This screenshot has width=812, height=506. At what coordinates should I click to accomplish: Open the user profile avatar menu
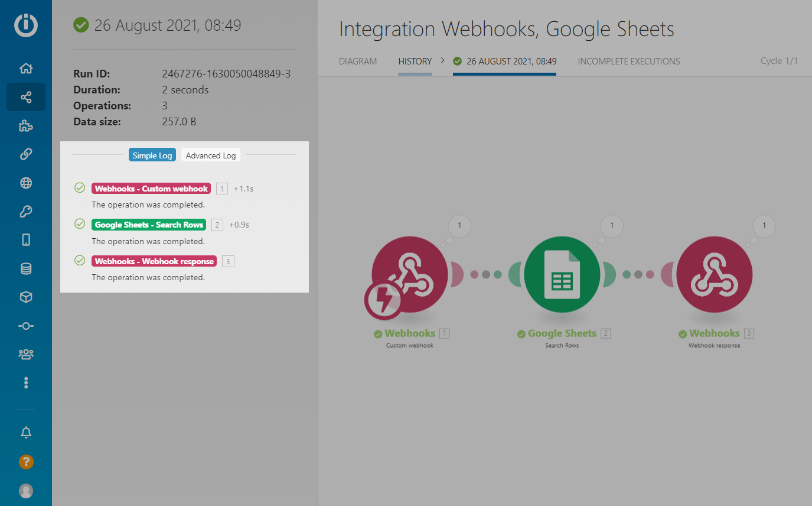pyautogui.click(x=26, y=491)
